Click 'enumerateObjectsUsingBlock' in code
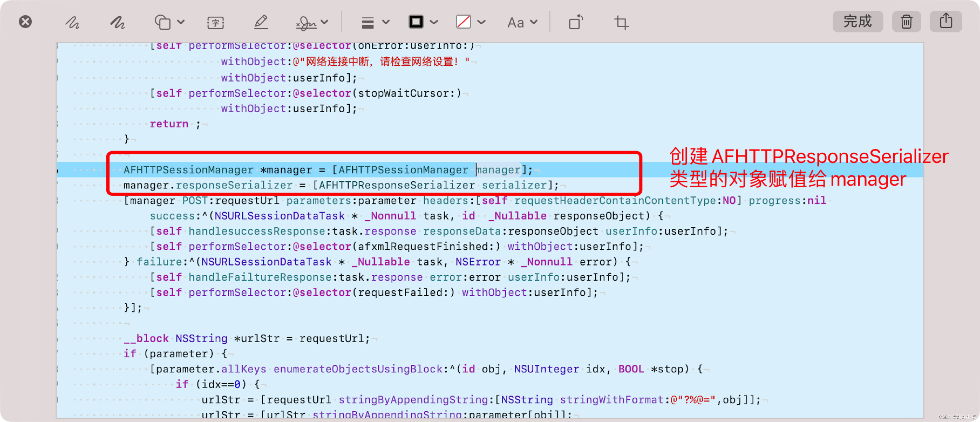The width and height of the screenshot is (980, 422). point(358,369)
